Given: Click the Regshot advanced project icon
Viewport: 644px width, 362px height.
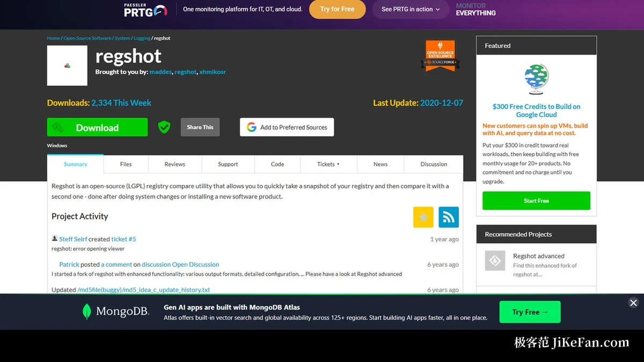Looking at the screenshot, I should 495,261.
